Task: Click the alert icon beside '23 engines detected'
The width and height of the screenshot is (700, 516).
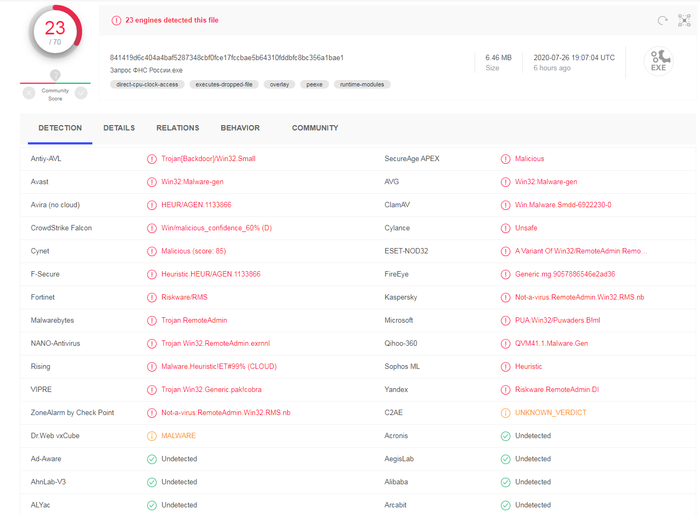Action: 116,20
